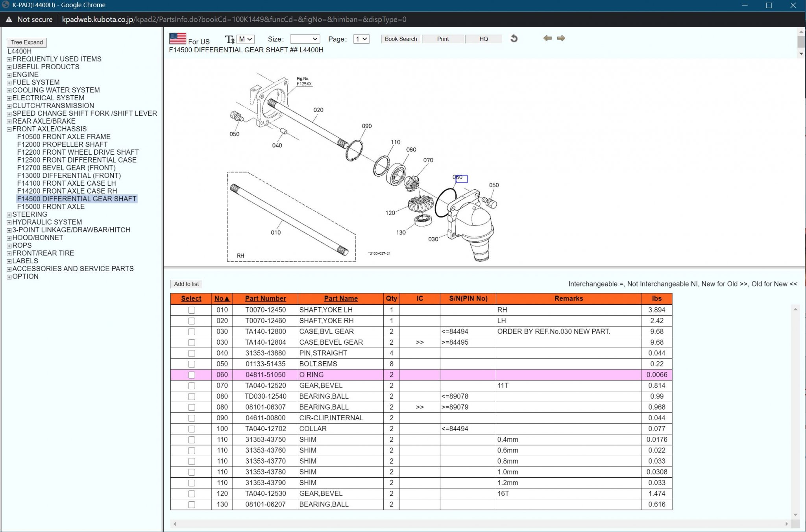
Task: Click SHIM 0.4mm remarks cell
Action: tap(568, 440)
